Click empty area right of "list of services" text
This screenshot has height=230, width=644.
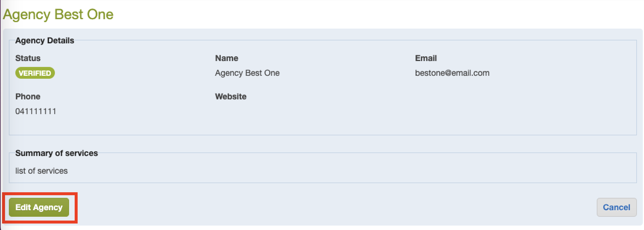(x=325, y=171)
